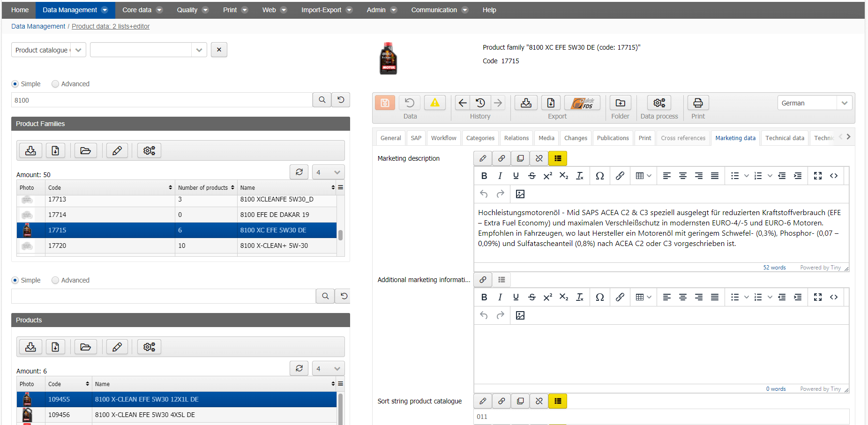The height and width of the screenshot is (425, 868).
Task: Click the Product data: 2 lists+editor breadcrumb link
Action: click(x=111, y=26)
